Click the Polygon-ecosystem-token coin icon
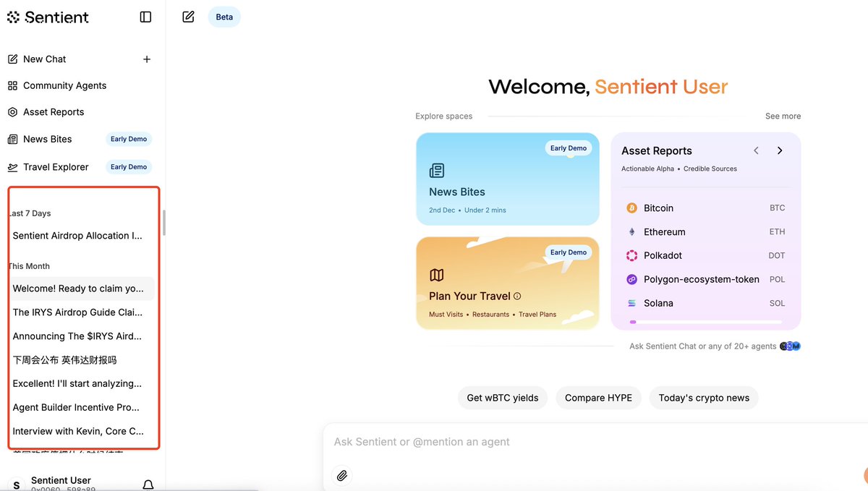Viewport: 868px width, 491px height. tap(631, 279)
